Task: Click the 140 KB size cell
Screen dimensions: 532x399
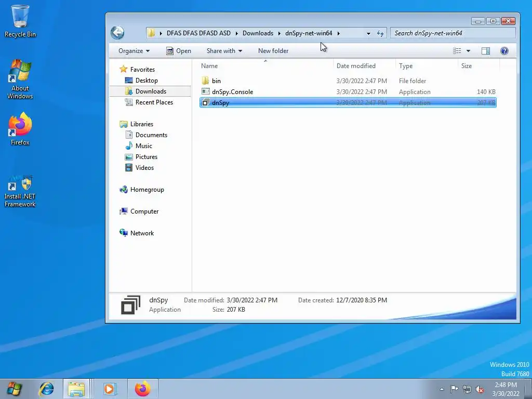Action: (486, 91)
